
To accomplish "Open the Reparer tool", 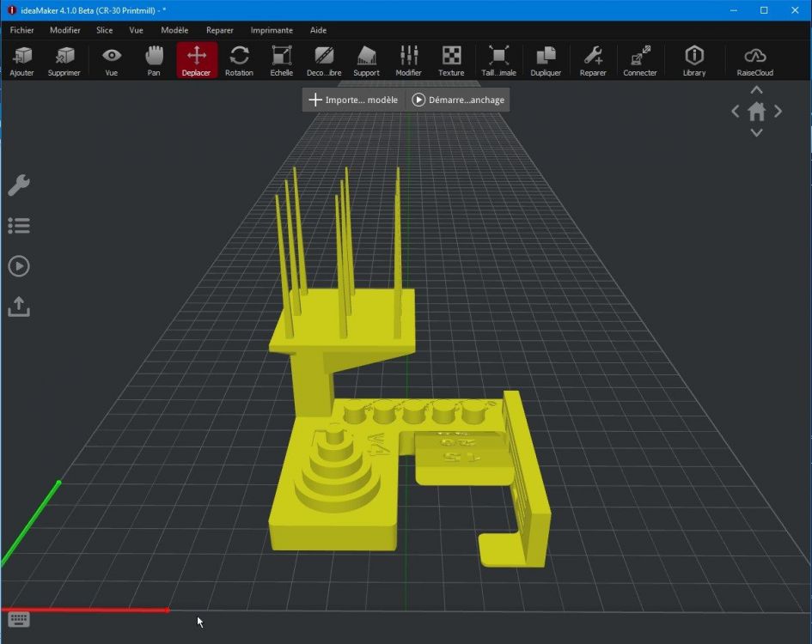I will 593,60.
